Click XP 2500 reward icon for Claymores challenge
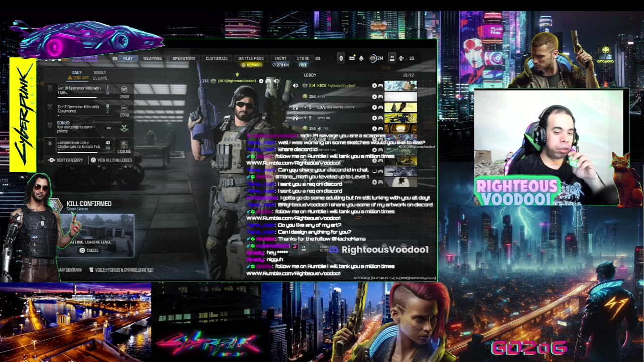Image resolution: width=644 pixels, height=362 pixels. point(124,108)
